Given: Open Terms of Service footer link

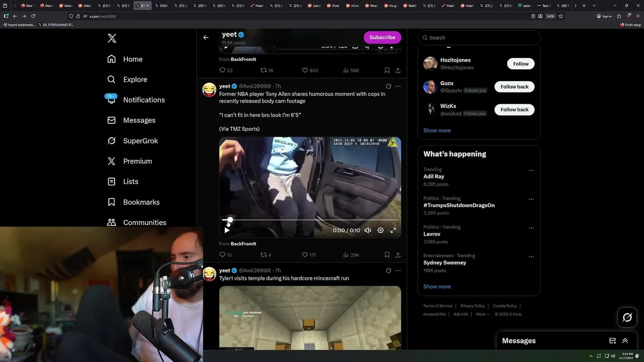Looking at the screenshot, I should click(x=438, y=306).
